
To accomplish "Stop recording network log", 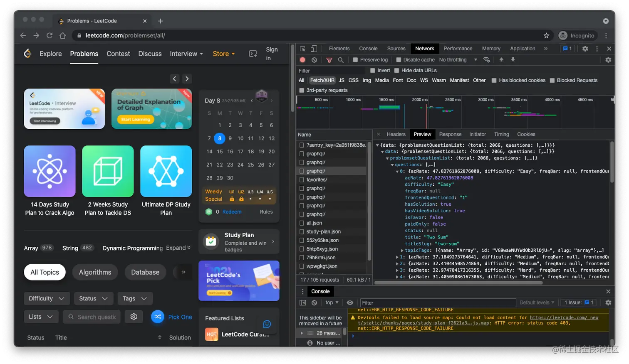I will (x=302, y=60).
